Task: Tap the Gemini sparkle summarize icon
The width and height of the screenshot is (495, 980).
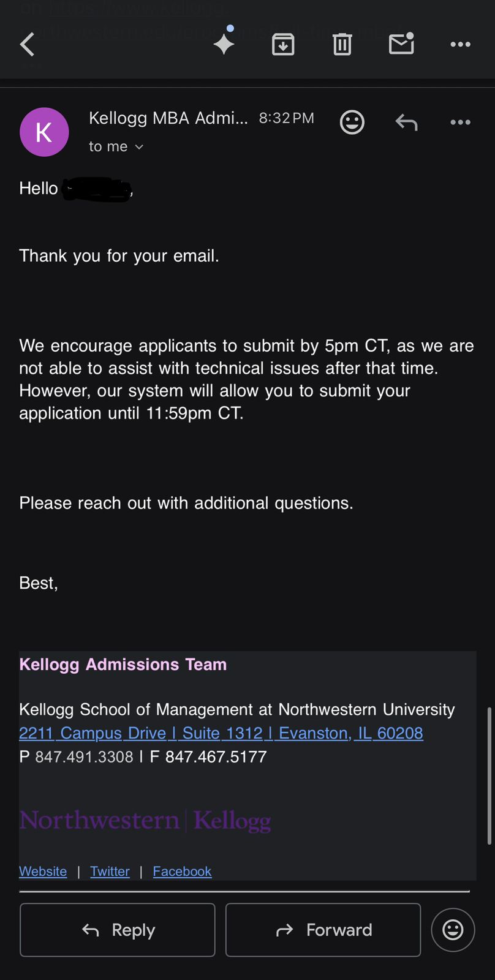Action: click(x=224, y=43)
